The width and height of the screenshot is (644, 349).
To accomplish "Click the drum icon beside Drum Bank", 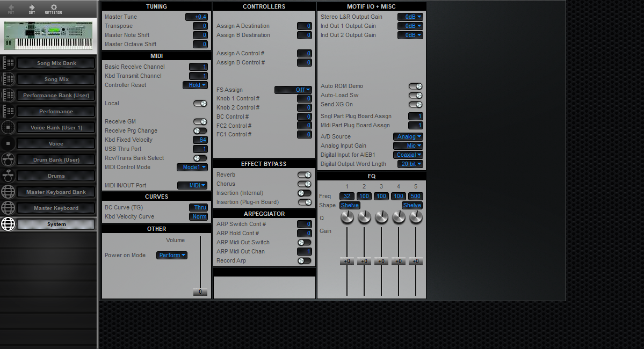I will coord(8,159).
